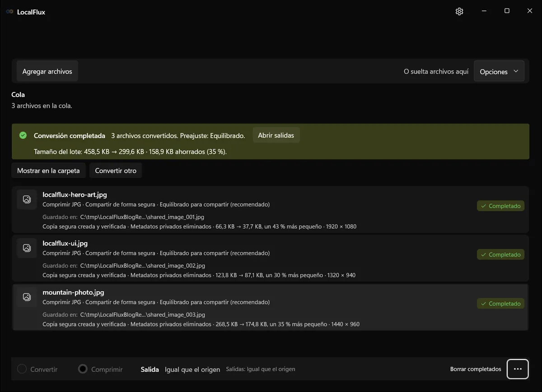This screenshot has width=542, height=392.
Task: Click saved path ending shared_image_001.jpg
Action: (x=142, y=217)
